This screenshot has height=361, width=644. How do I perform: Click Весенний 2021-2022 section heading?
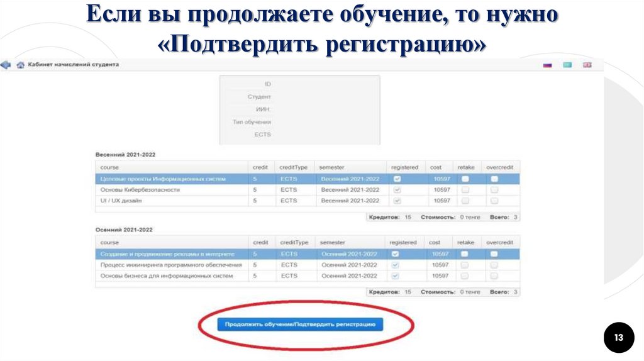(x=125, y=155)
